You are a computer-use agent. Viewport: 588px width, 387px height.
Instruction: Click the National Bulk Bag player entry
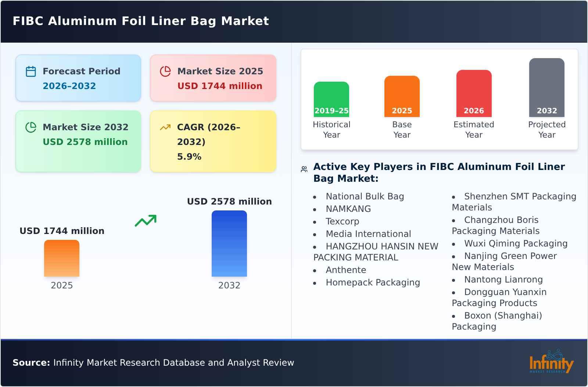click(x=365, y=196)
